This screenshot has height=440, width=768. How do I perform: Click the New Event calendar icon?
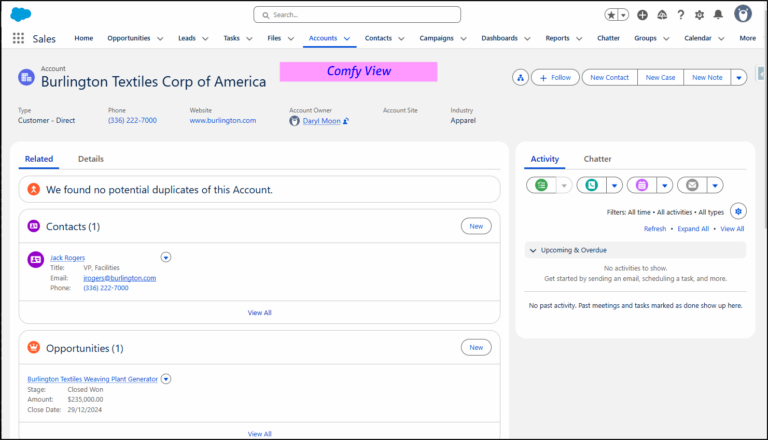(x=642, y=185)
